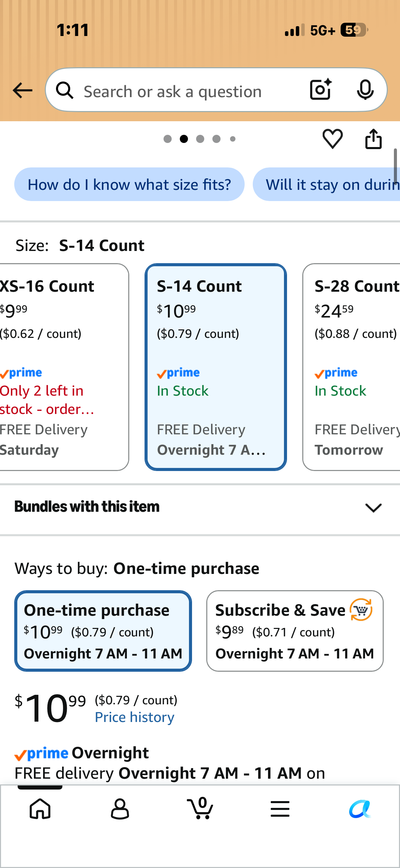Select the XS-16 Count size option

(63, 367)
